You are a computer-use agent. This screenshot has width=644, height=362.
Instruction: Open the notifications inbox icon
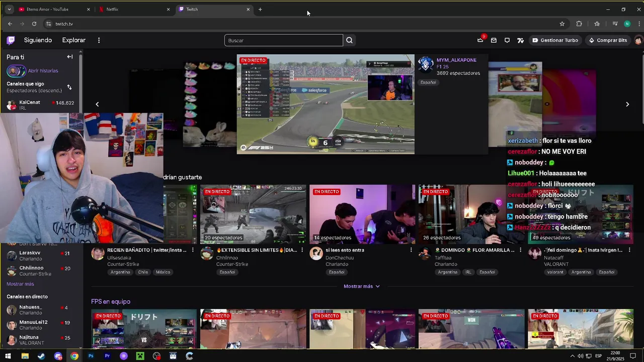(x=494, y=40)
